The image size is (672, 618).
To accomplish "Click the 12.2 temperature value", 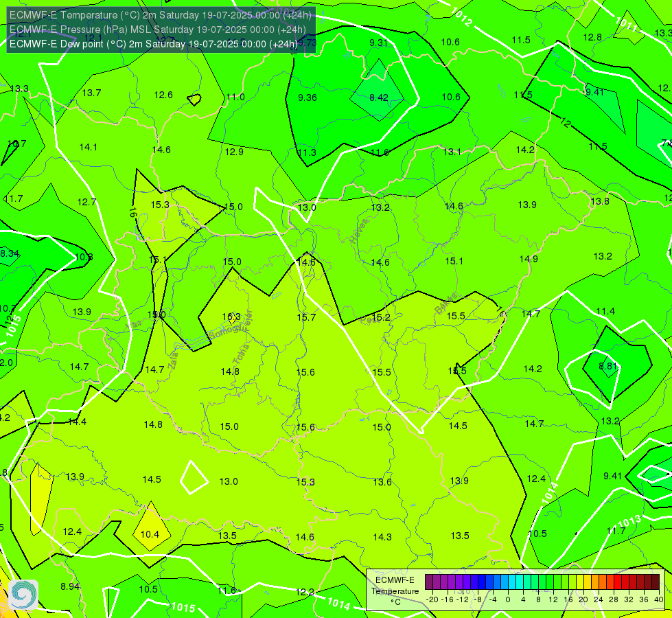I will click(305, 593).
